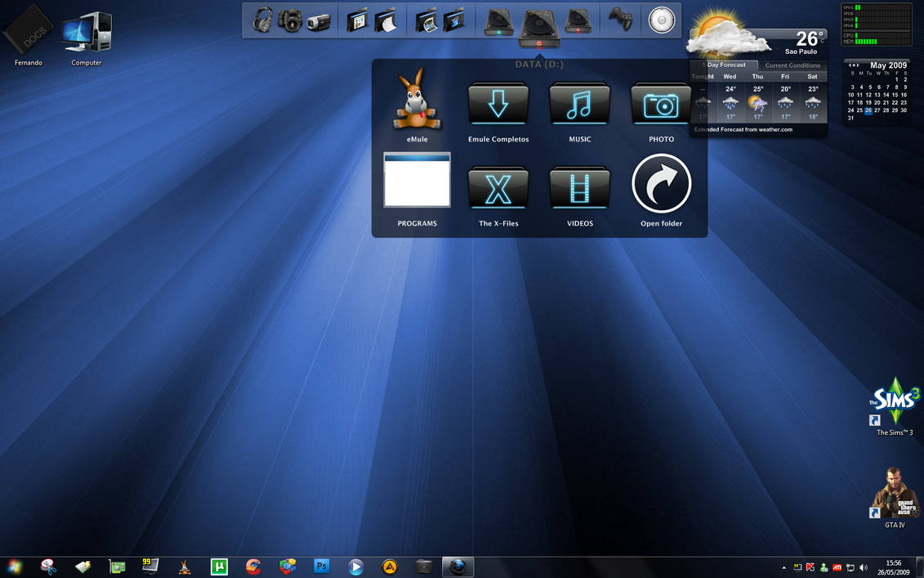924x578 pixels.
Task: Switch to the Current Conditions tab
Action: click(792, 65)
